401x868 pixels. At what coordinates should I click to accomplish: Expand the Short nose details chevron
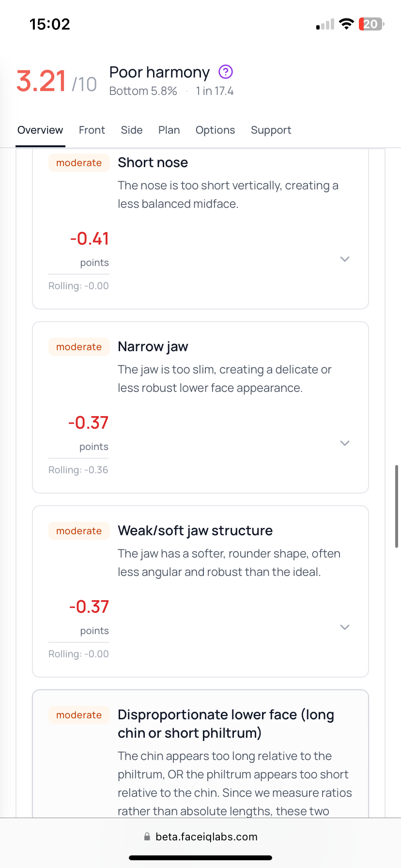pyautogui.click(x=345, y=259)
